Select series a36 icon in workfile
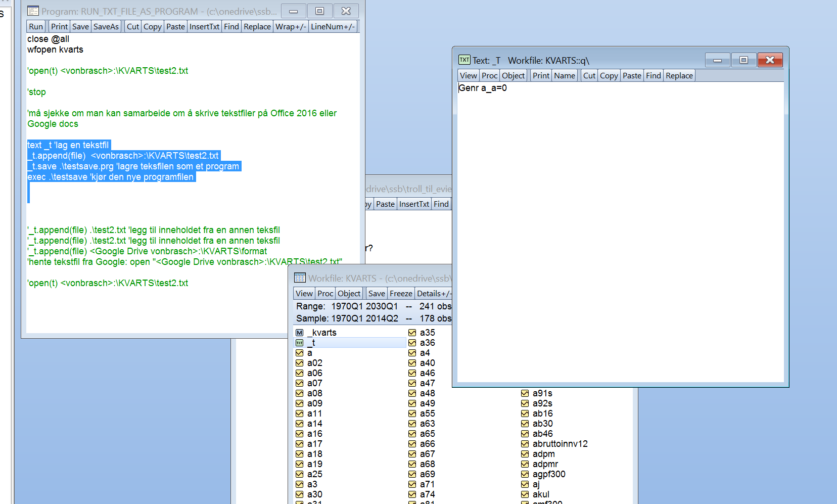The image size is (837, 504). (412, 343)
